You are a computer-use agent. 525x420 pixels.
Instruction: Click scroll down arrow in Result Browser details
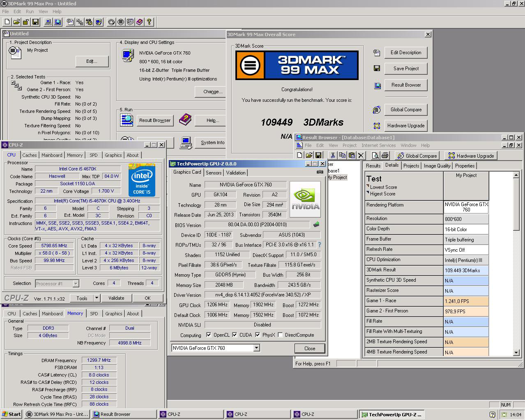[x=516, y=352]
